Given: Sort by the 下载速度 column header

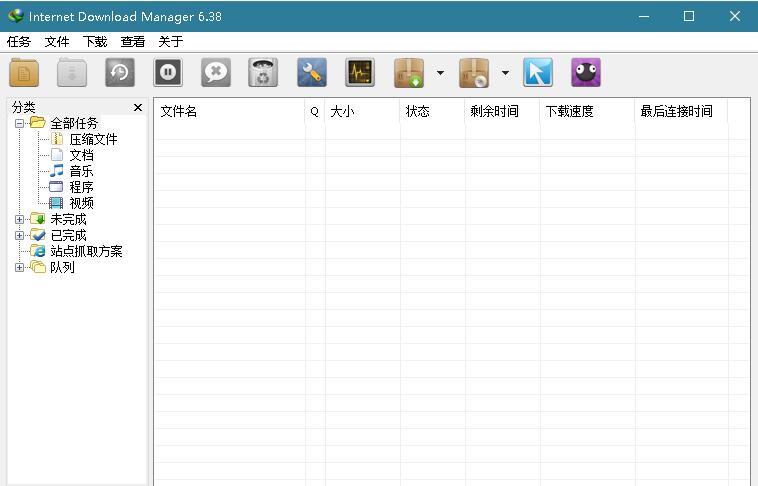Looking at the screenshot, I should click(x=587, y=112).
